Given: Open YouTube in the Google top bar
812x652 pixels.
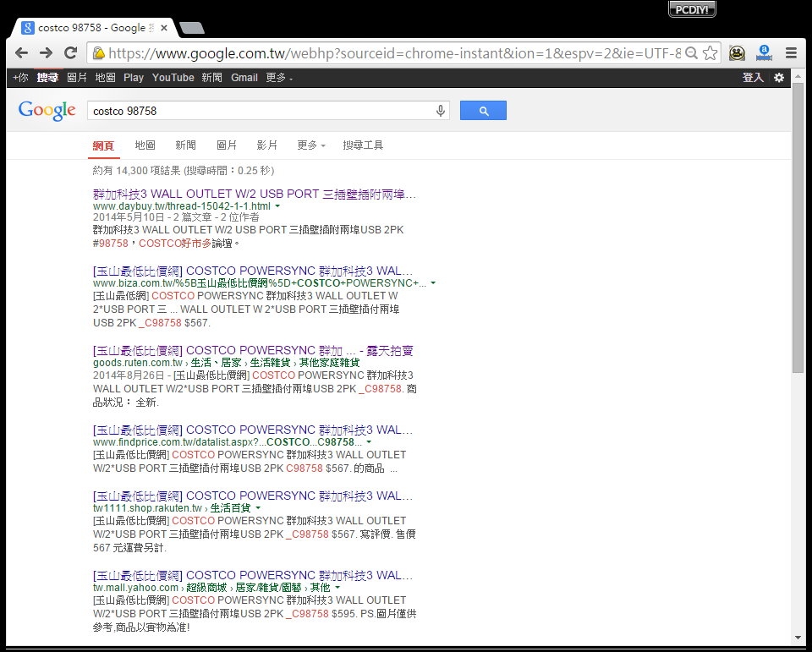Looking at the screenshot, I should (x=173, y=78).
